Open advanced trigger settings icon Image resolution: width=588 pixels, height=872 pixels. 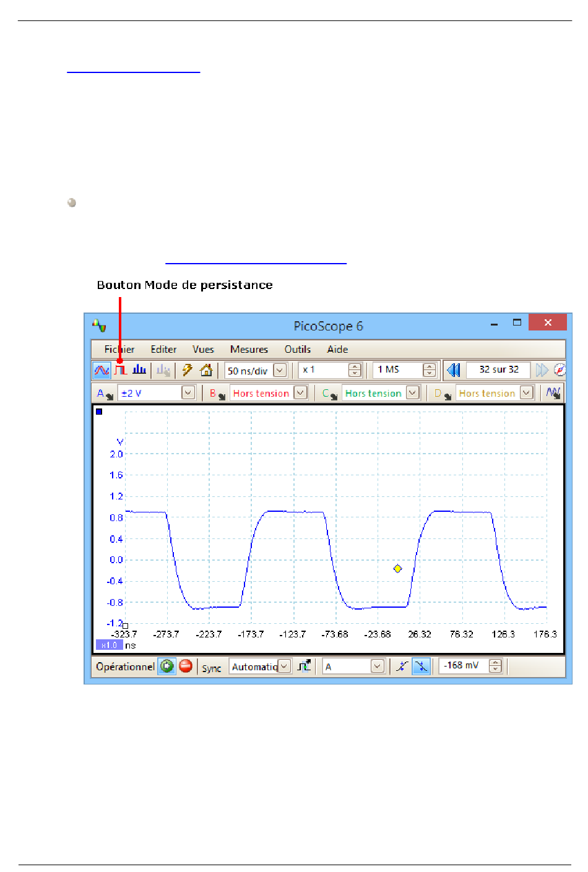click(x=304, y=666)
